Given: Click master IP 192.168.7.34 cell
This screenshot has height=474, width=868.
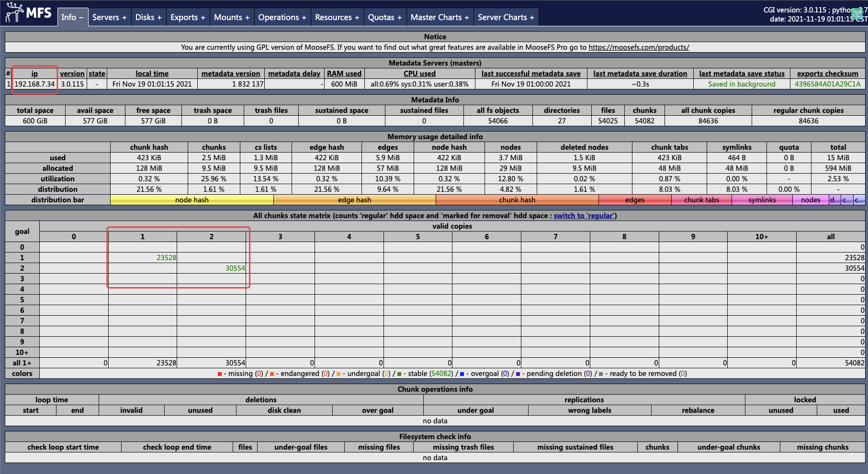Looking at the screenshot, I should (34, 84).
